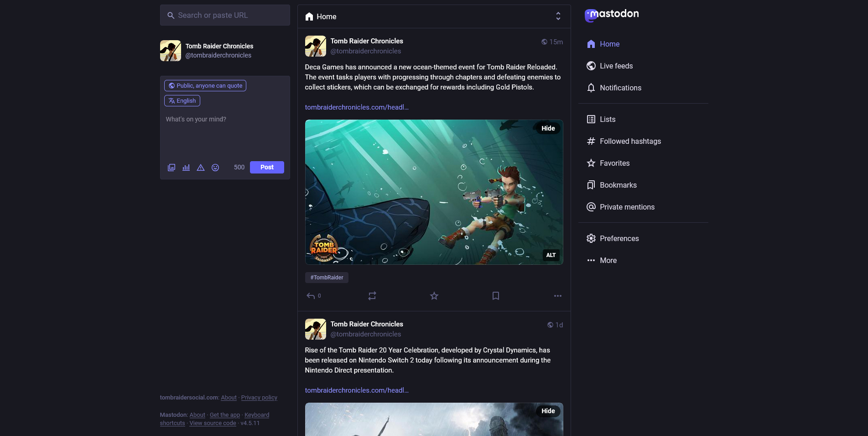Open the Mastodon About link
The height and width of the screenshot is (436, 868).
tap(198, 415)
